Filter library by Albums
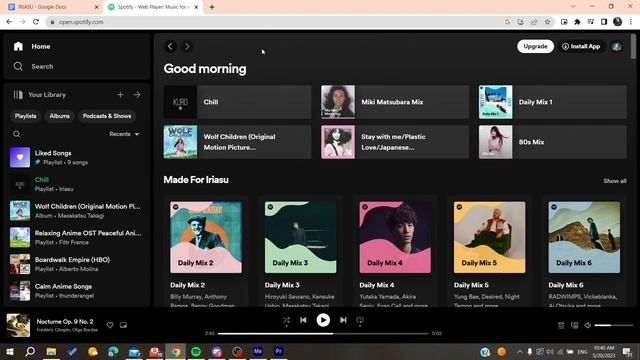 (60, 116)
